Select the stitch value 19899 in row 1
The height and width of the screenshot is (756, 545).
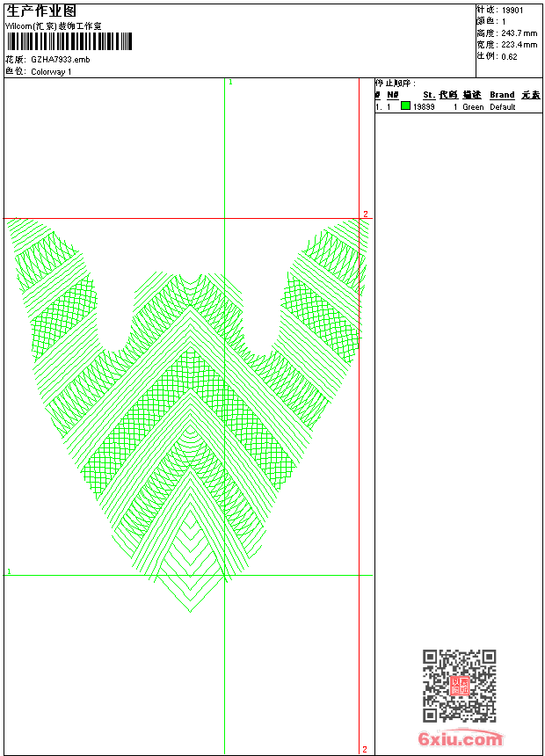coord(424,107)
